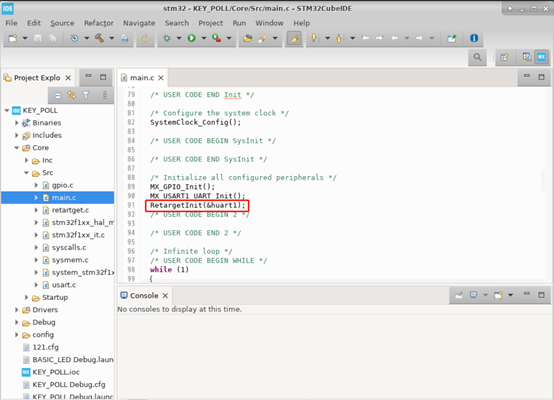Click the Save All toolbar icon
This screenshot has width=554, height=400.
click(52, 38)
